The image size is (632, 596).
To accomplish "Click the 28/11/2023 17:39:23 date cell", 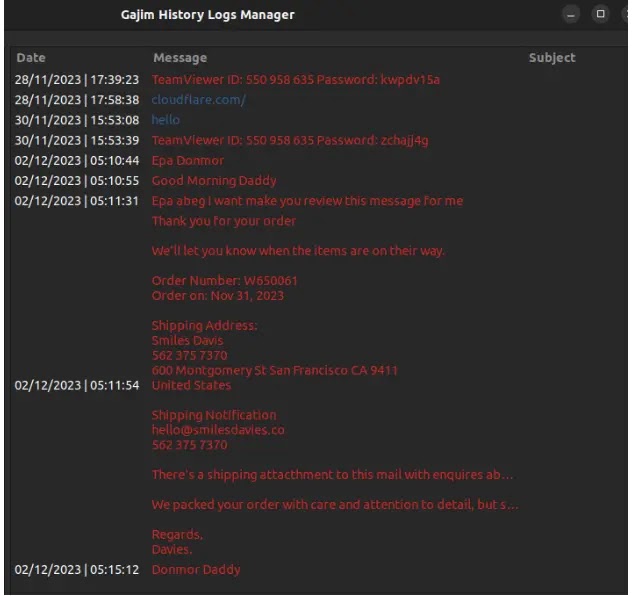I will 77,79.
